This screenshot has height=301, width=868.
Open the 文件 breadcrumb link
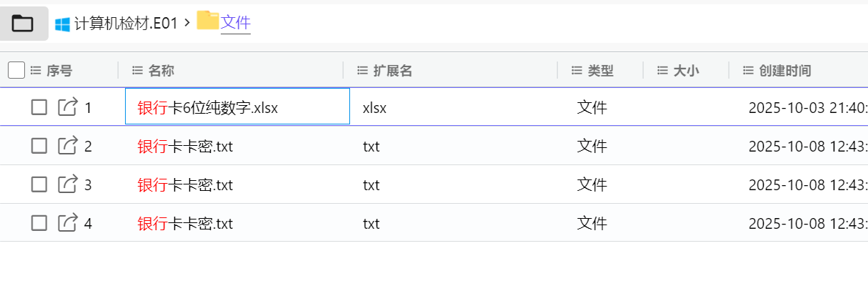click(236, 23)
